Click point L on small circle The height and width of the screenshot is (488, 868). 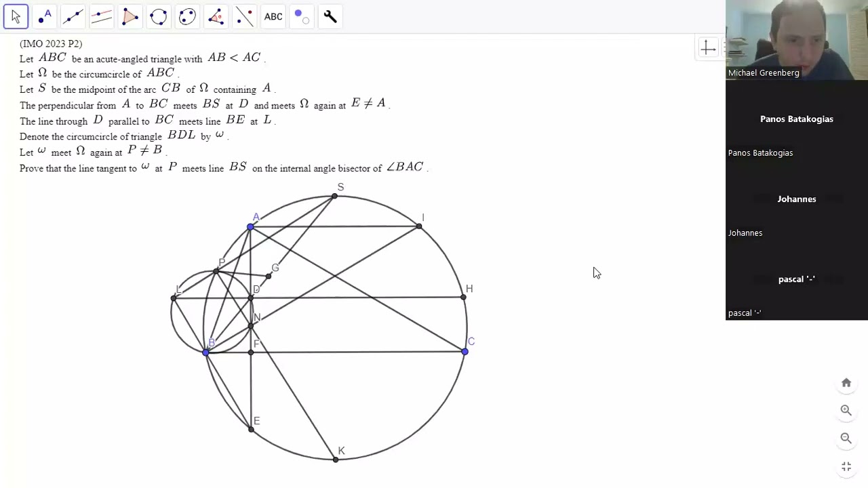(x=174, y=298)
